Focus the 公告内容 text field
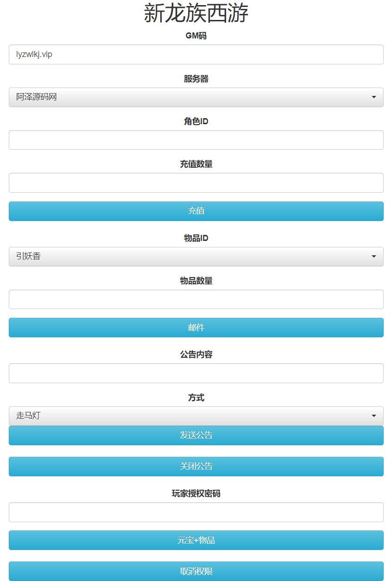This screenshot has width=392, height=581. (x=196, y=373)
